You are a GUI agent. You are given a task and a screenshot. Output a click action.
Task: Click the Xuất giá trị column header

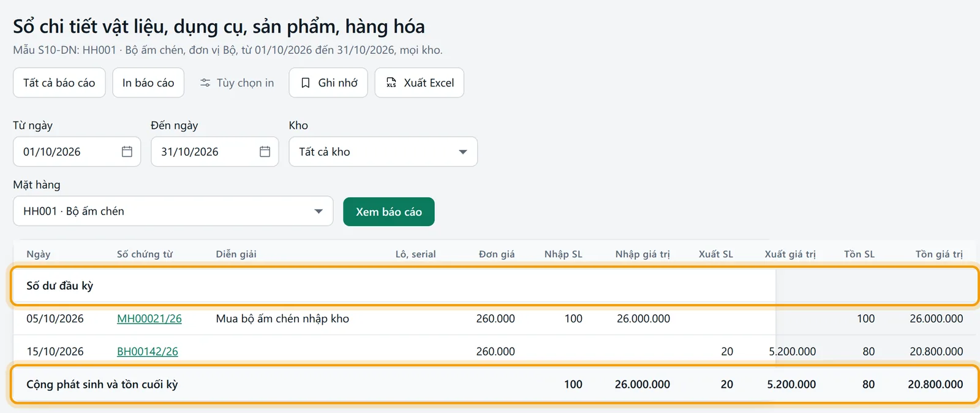click(x=790, y=254)
